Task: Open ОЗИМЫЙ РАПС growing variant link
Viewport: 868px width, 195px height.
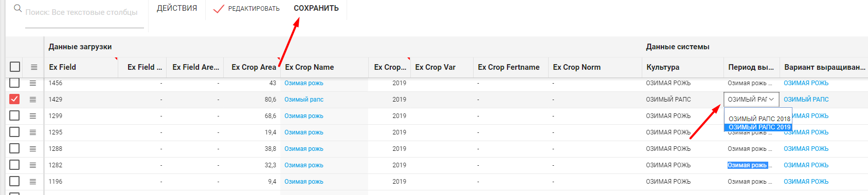Action: (806, 100)
